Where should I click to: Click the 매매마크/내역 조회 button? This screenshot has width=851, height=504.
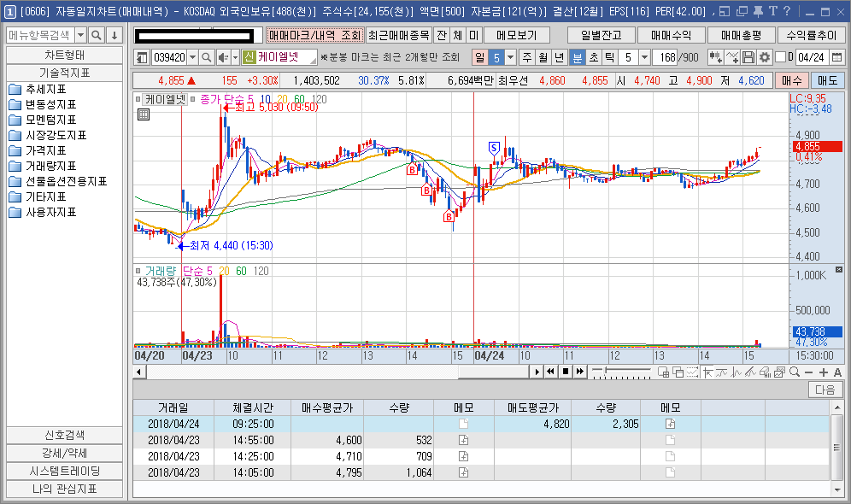point(314,35)
